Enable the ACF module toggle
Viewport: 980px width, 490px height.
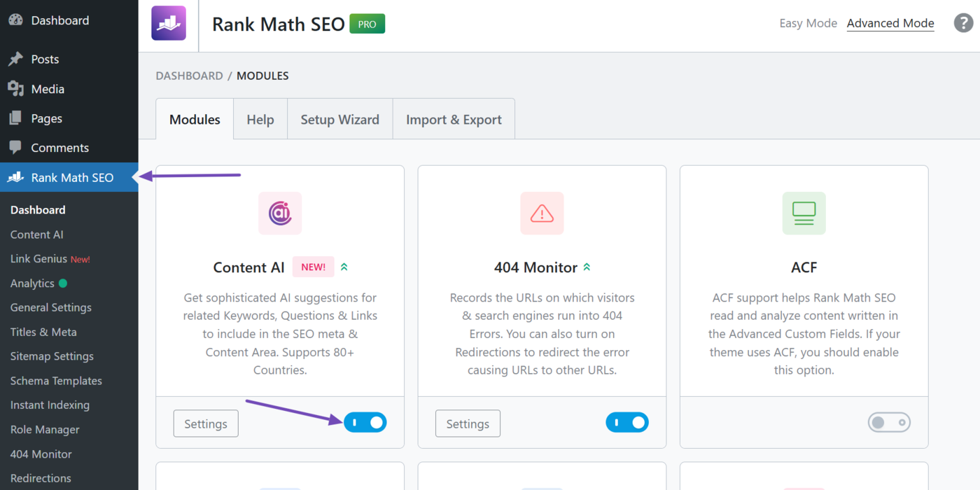click(x=889, y=422)
